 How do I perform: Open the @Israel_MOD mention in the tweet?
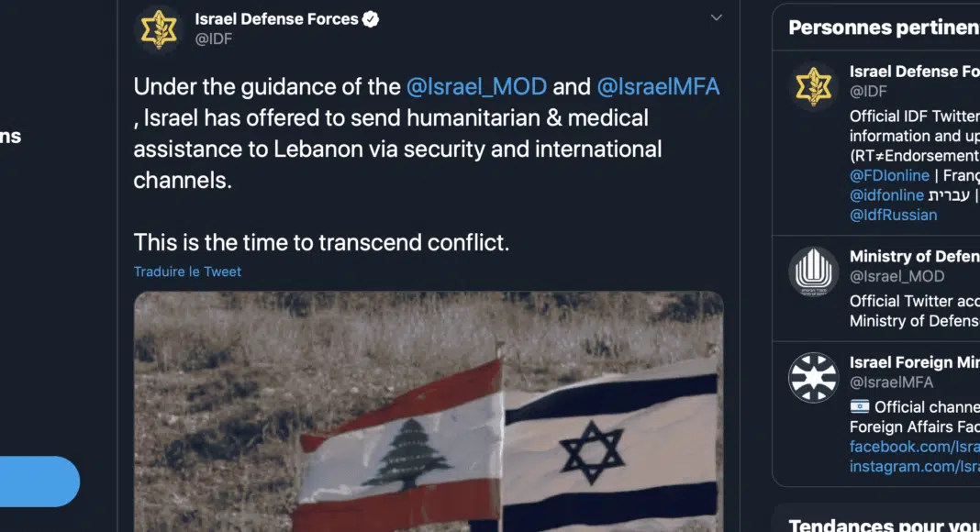click(x=476, y=87)
